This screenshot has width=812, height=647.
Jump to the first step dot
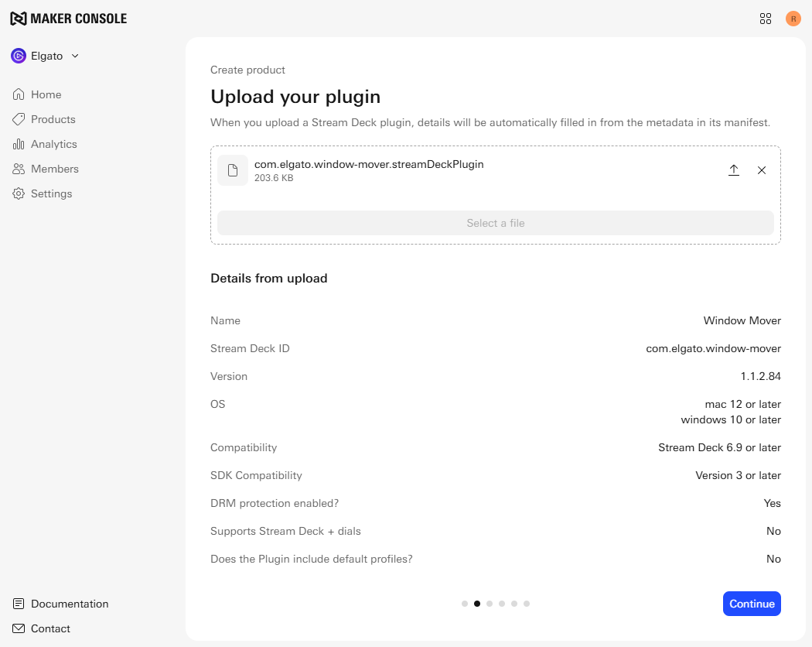(x=465, y=604)
